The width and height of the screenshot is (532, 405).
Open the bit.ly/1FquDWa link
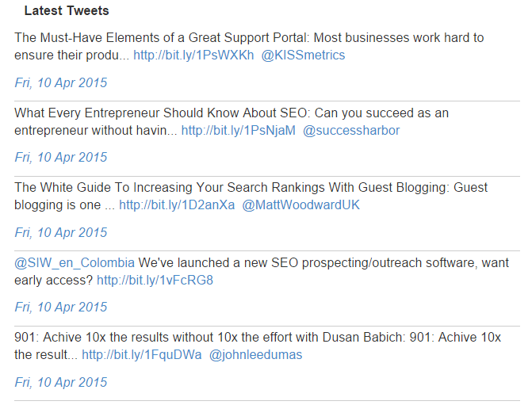(142, 355)
